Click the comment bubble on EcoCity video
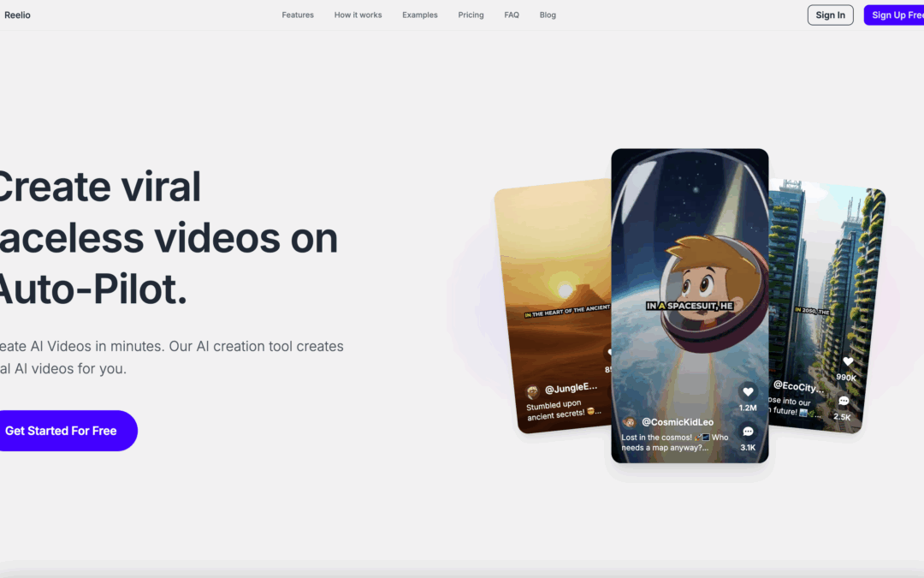Image resolution: width=924 pixels, height=578 pixels. tap(844, 401)
